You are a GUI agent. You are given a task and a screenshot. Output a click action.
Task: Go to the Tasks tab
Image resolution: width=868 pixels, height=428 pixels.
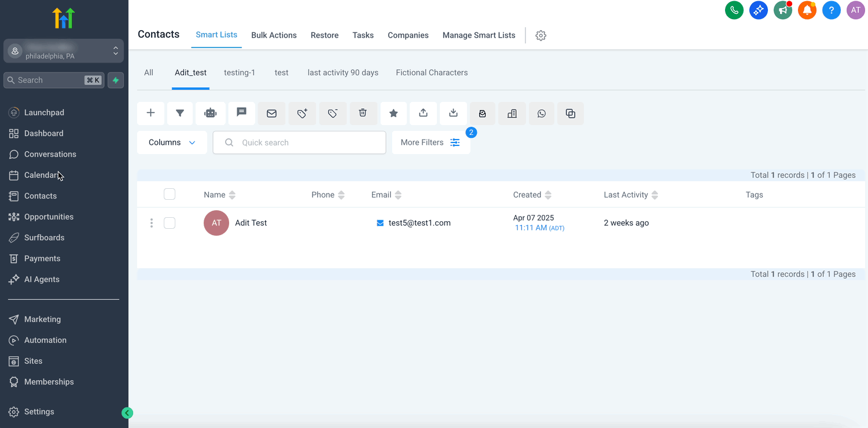363,35
